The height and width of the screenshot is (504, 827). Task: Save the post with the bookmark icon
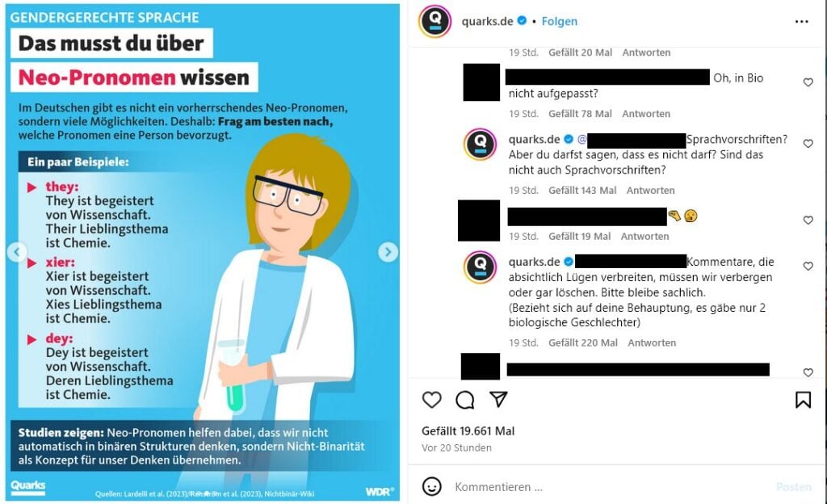tap(803, 400)
